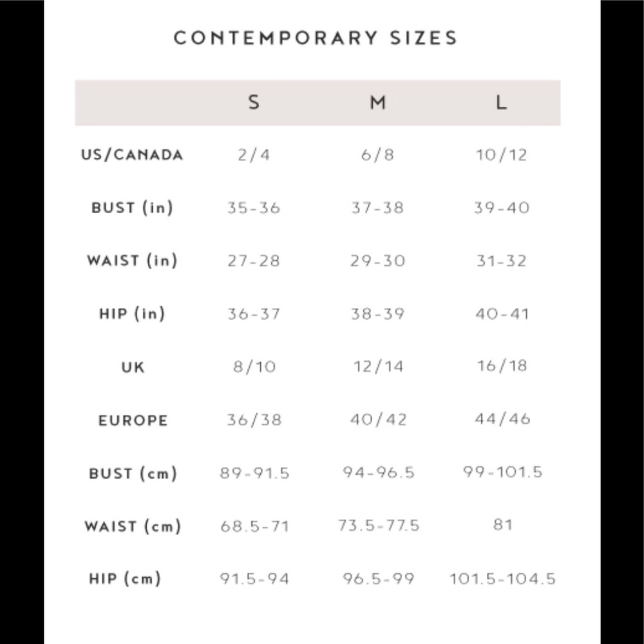Screen dimensions: 644x644
Task: Click the 10/12 US size cell
Action: tap(502, 155)
